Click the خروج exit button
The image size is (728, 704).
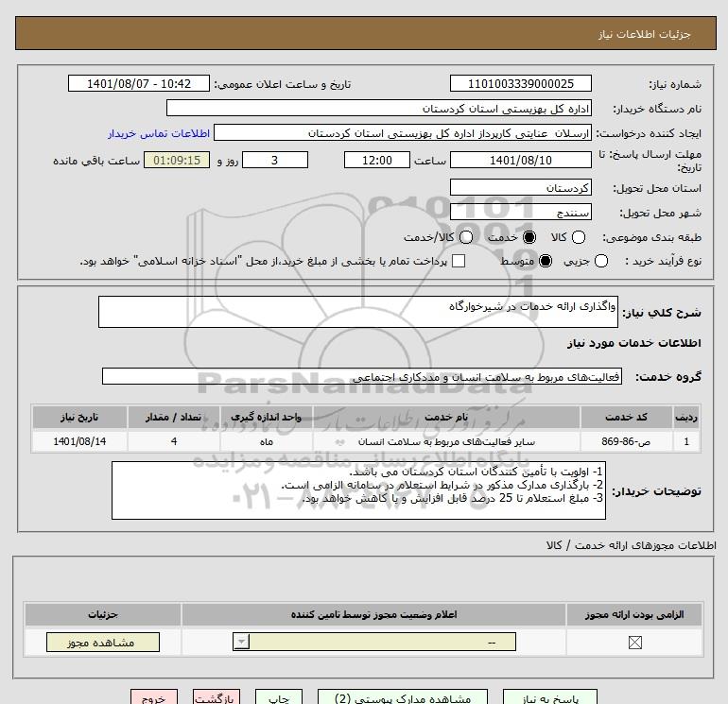[154, 696]
